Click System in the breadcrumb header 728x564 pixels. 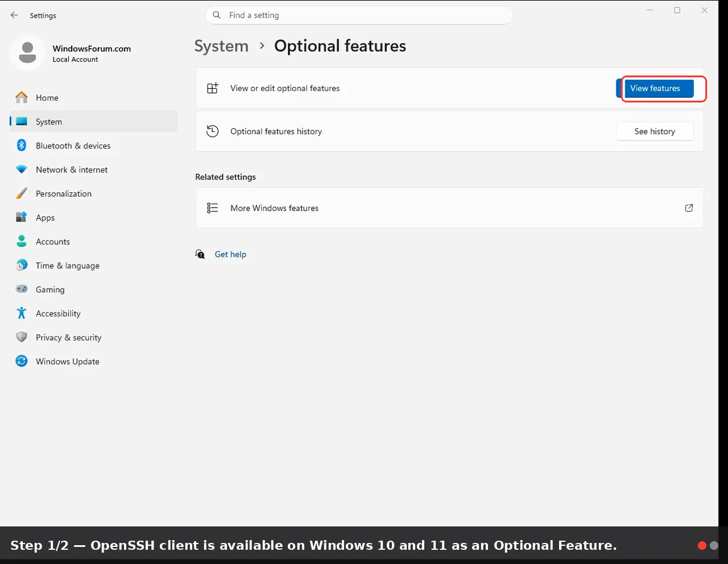221,46
